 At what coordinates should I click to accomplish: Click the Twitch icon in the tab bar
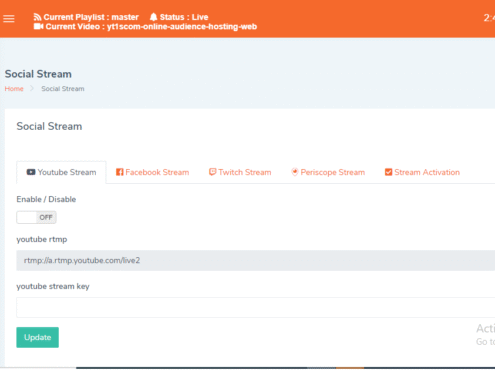point(212,172)
